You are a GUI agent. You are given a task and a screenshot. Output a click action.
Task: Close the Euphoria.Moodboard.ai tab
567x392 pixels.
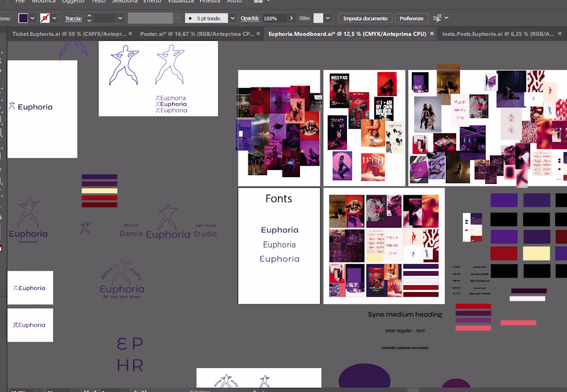(432, 33)
